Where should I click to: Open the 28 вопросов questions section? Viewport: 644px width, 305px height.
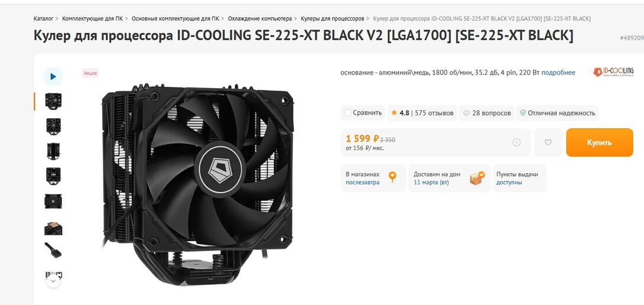487,113
